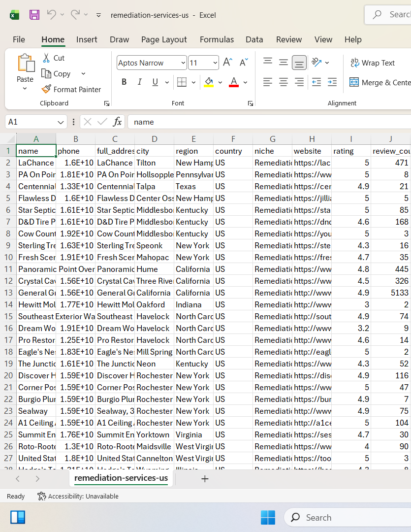Open the font size 11 dropdown
Screen dimensions: 411x532
tap(215, 63)
